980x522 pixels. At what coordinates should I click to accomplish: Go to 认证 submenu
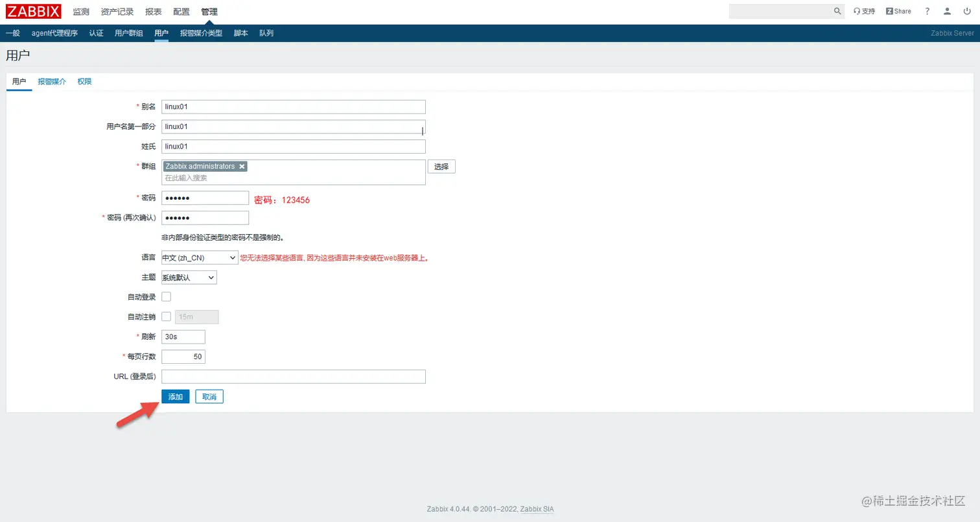[x=96, y=33]
